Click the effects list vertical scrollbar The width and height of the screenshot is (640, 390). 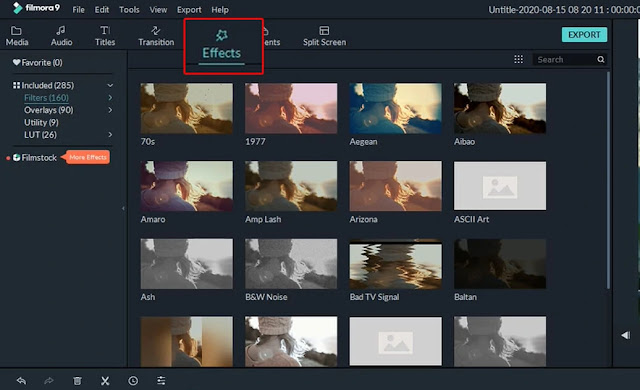click(x=608, y=180)
